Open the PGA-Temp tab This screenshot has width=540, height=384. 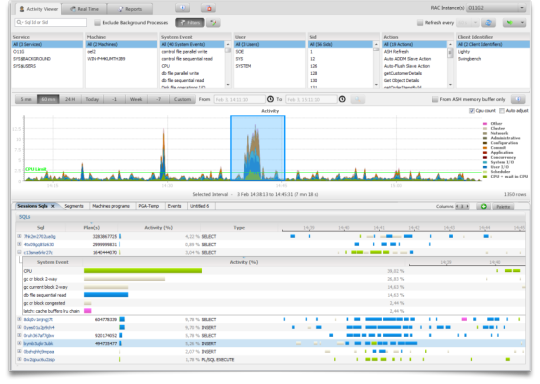tap(149, 206)
